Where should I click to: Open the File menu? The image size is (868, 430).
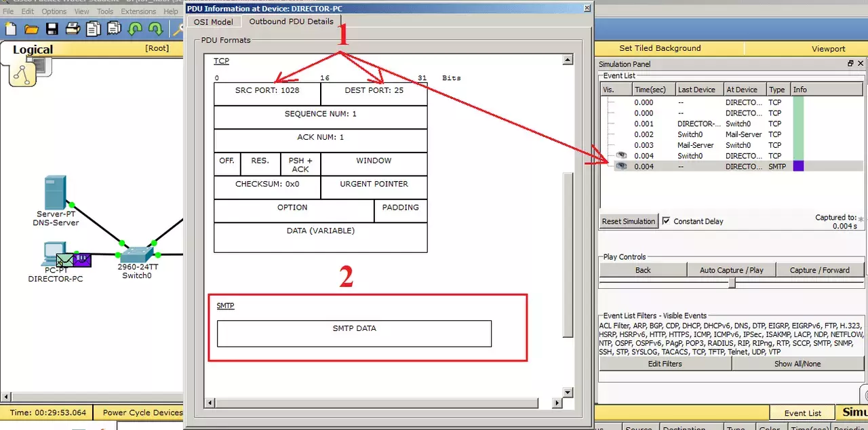tap(8, 12)
